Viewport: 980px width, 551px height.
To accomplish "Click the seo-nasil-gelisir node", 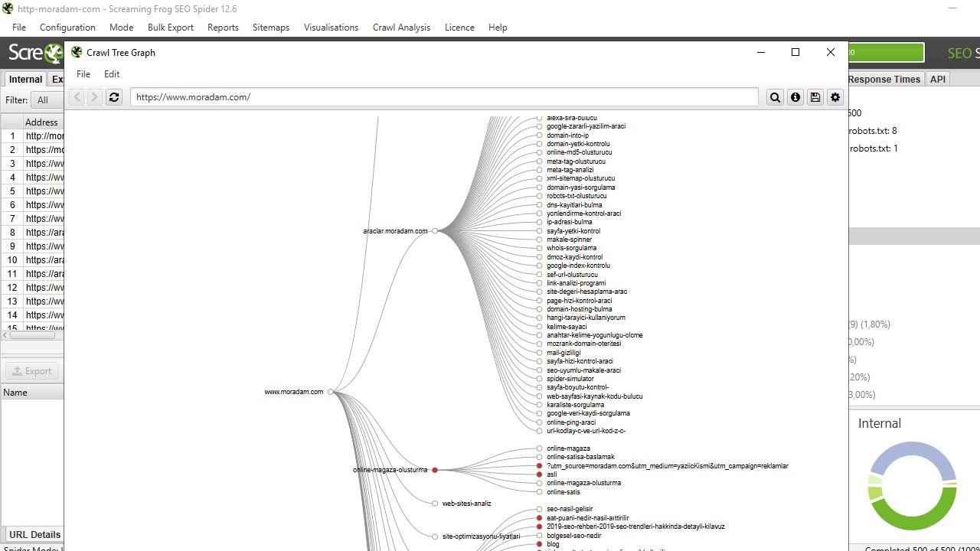I will click(540, 509).
